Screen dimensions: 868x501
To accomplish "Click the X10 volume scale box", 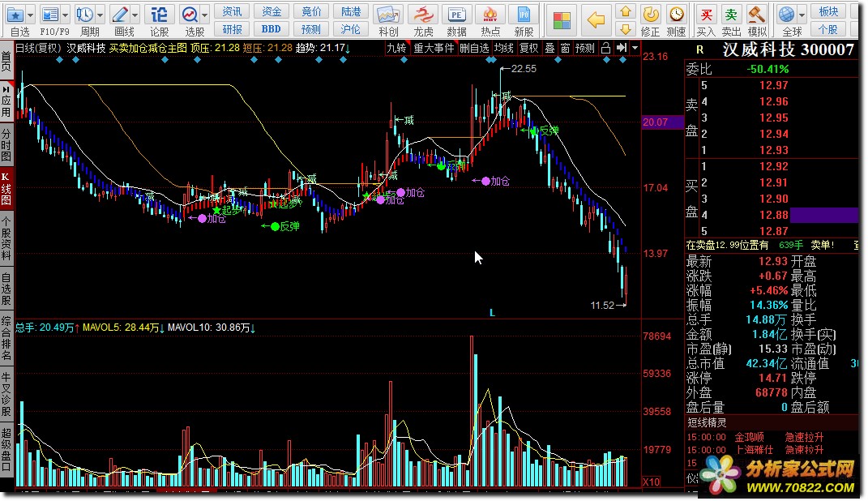I will [651, 482].
